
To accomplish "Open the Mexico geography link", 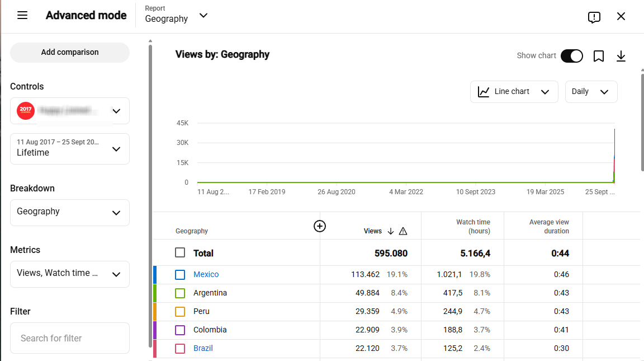I will [206, 274].
